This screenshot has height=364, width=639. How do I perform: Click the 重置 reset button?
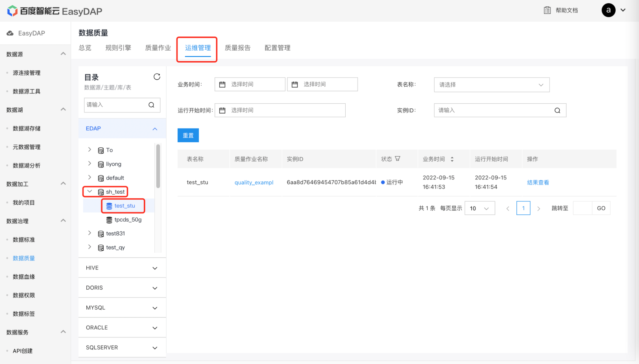point(188,135)
